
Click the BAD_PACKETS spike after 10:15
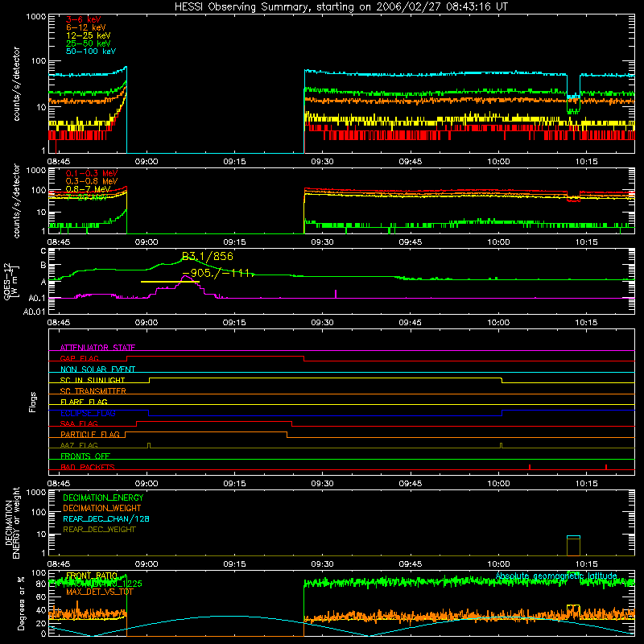[x=606, y=467]
